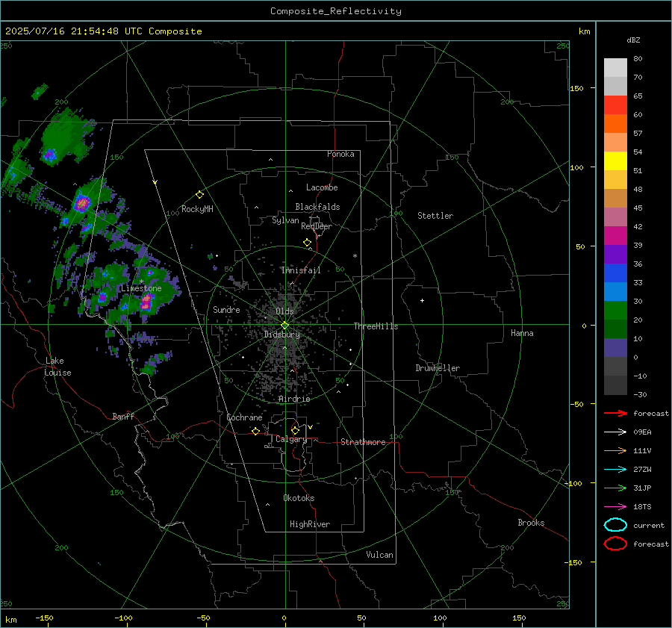
Task: Click the Stettler label
Action: [x=435, y=216]
